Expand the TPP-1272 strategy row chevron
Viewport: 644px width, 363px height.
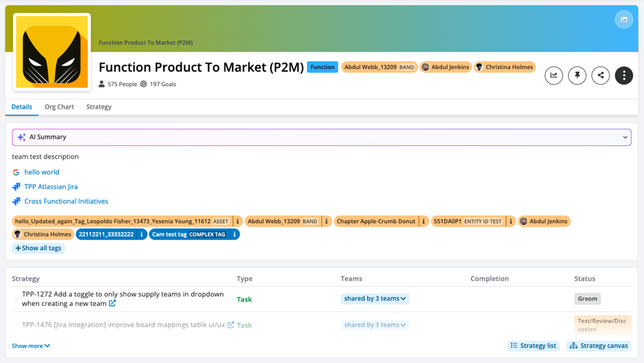16,299
